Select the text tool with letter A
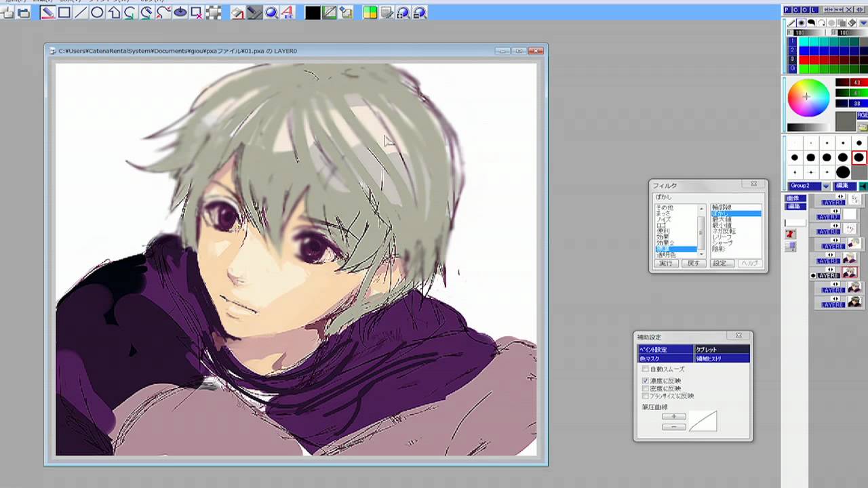This screenshot has width=868, height=488. 288,12
